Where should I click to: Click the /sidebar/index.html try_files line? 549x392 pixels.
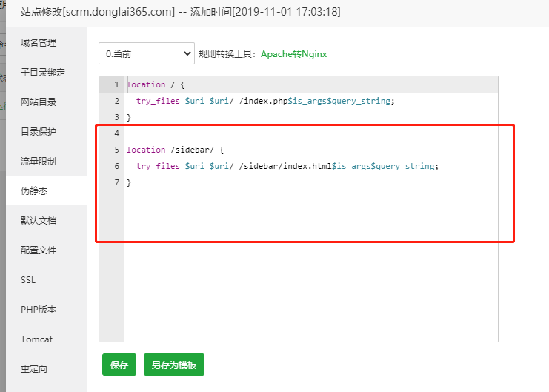click(287, 166)
